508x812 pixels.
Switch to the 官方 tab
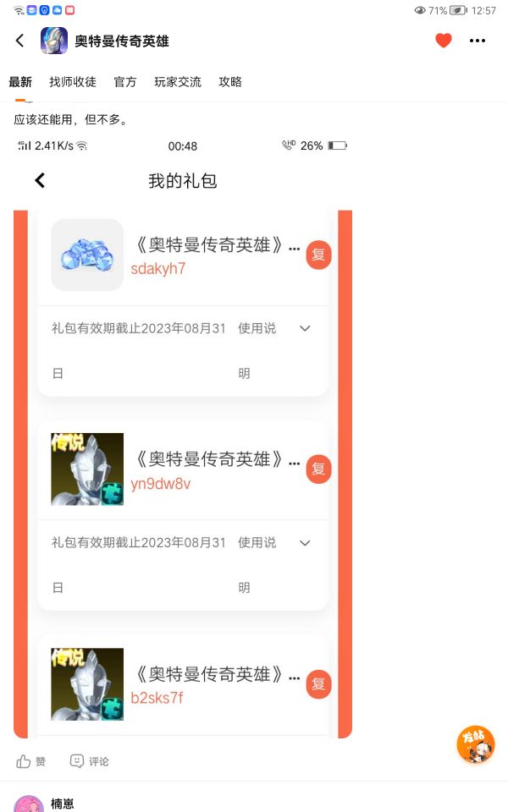(125, 82)
